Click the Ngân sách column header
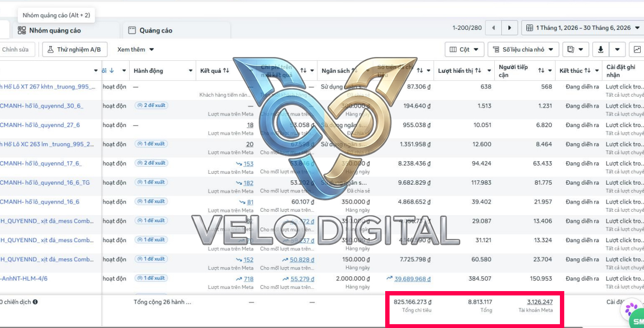The width and height of the screenshot is (644, 328). [335, 71]
